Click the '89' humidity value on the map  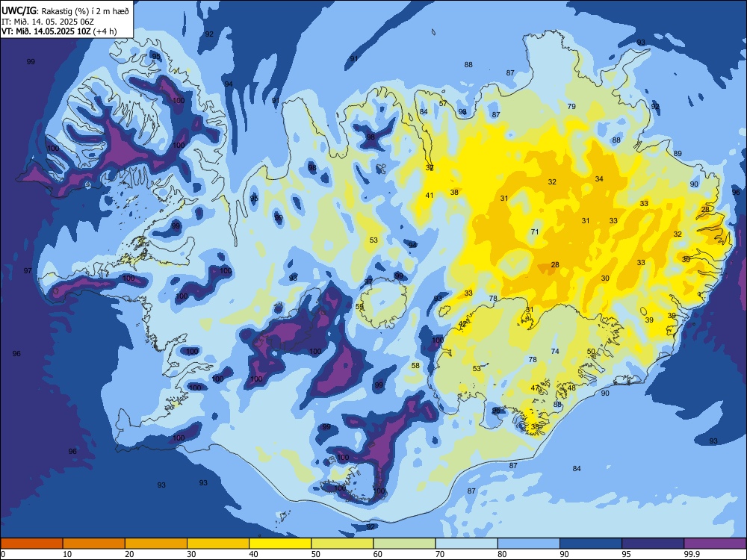(678, 153)
